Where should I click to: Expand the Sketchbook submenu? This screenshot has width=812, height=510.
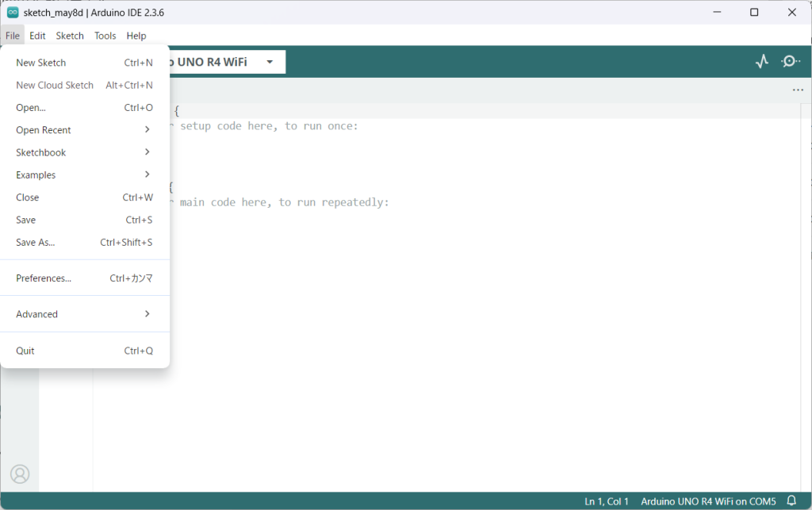84,152
